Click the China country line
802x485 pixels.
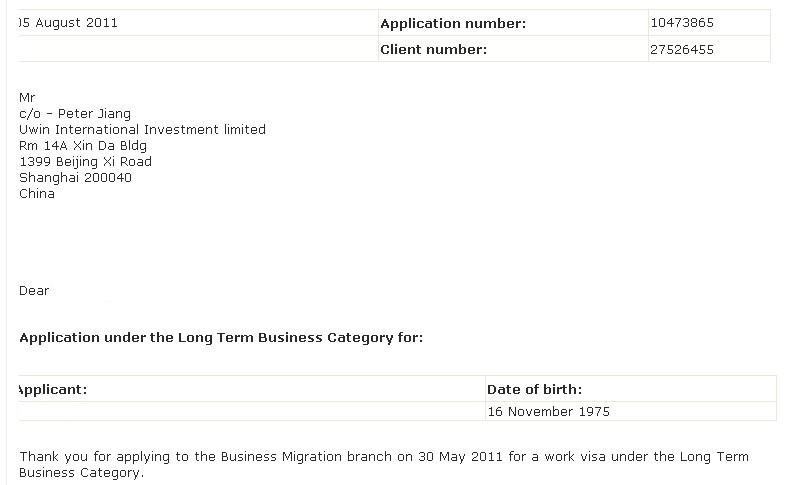[37, 193]
